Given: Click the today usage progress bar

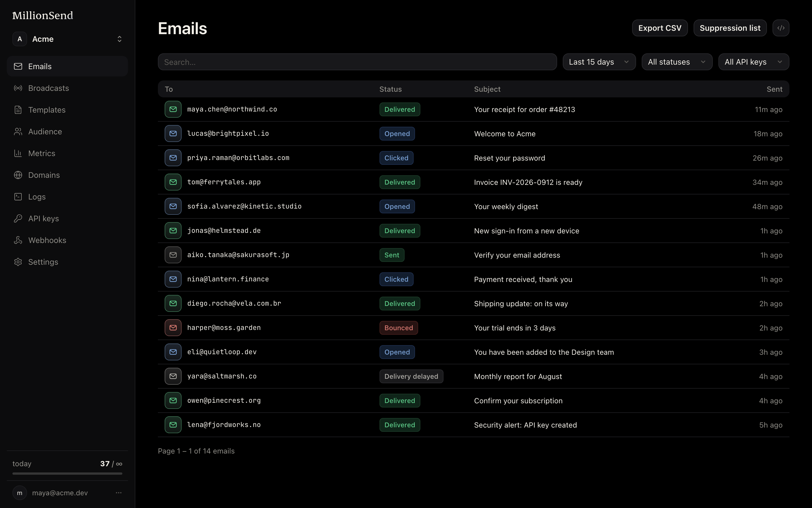Looking at the screenshot, I should coord(67,473).
